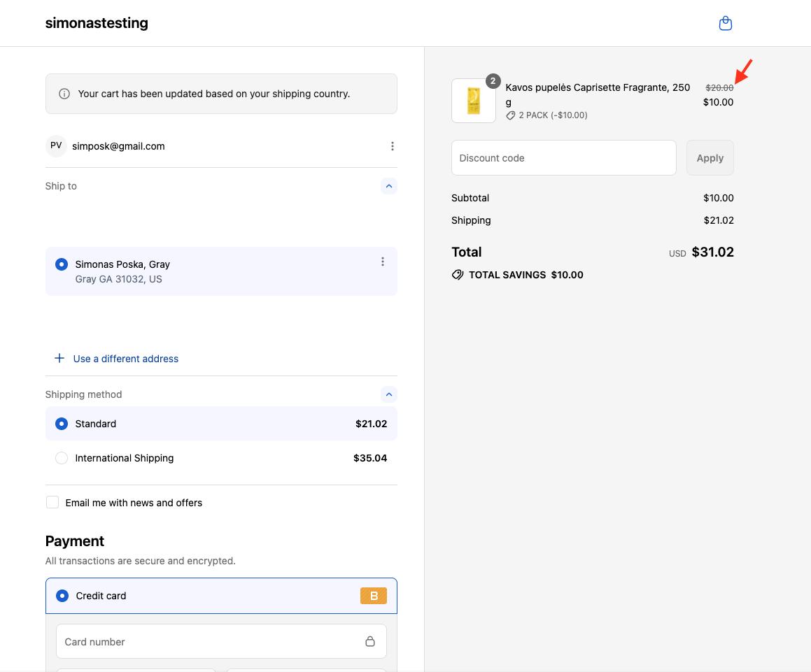Collapse the Shipping method section

[389, 394]
